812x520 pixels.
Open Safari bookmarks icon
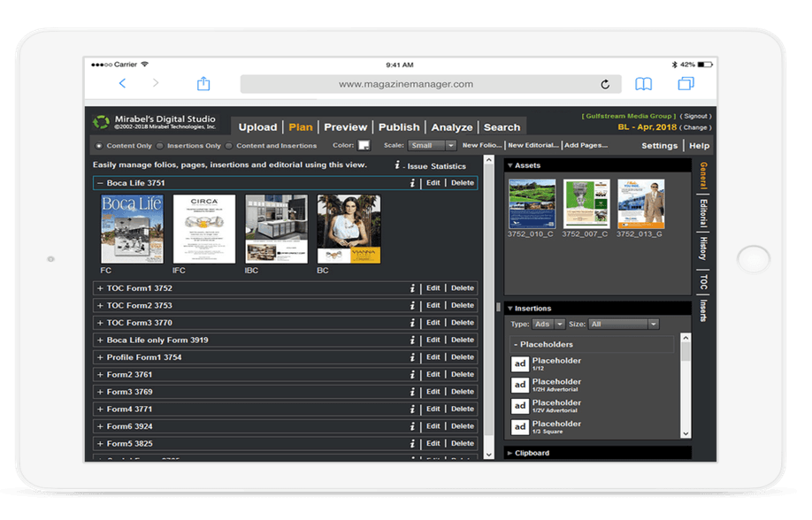coord(644,84)
